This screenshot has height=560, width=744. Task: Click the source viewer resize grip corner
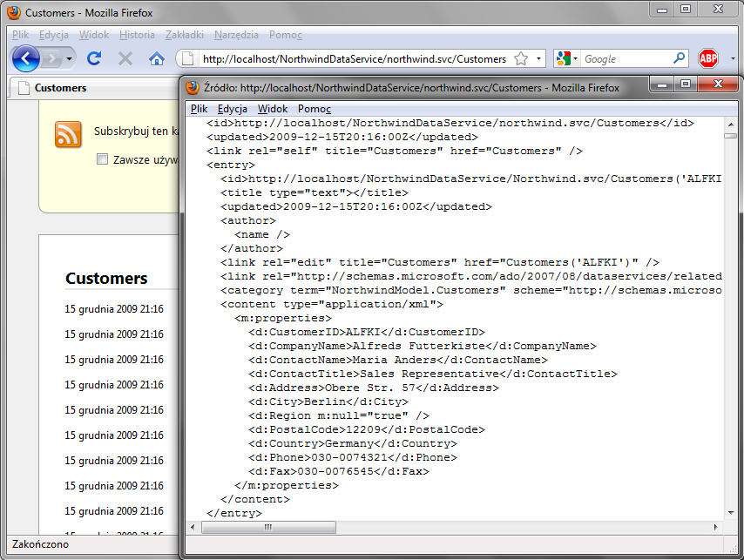pyautogui.click(x=732, y=548)
